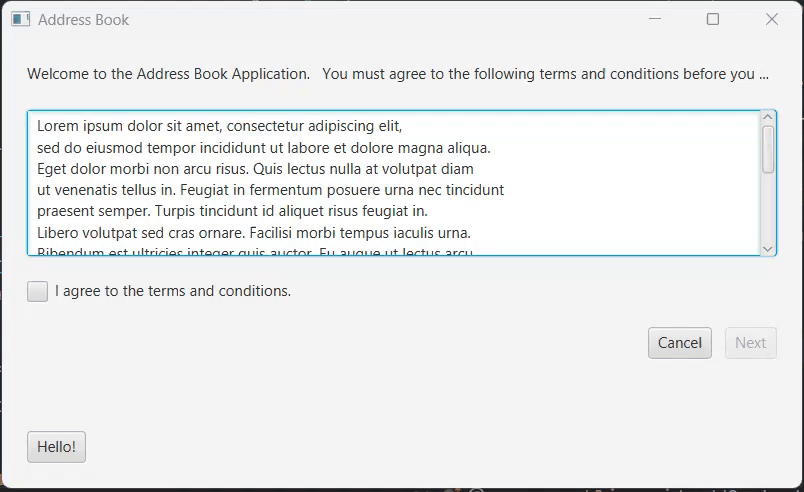
Task: Click the "Address Book" title bar text
Action: (x=83, y=19)
